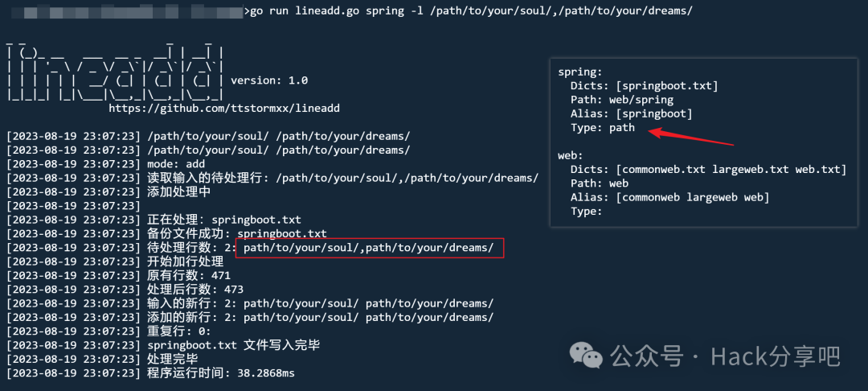Click the 'spring:' heading in the config panel
This screenshot has height=391, width=868.
tap(579, 72)
